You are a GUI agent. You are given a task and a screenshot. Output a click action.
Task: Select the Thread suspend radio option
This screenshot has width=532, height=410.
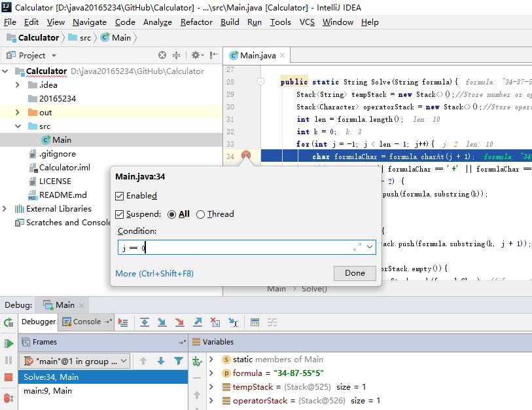pyautogui.click(x=200, y=214)
